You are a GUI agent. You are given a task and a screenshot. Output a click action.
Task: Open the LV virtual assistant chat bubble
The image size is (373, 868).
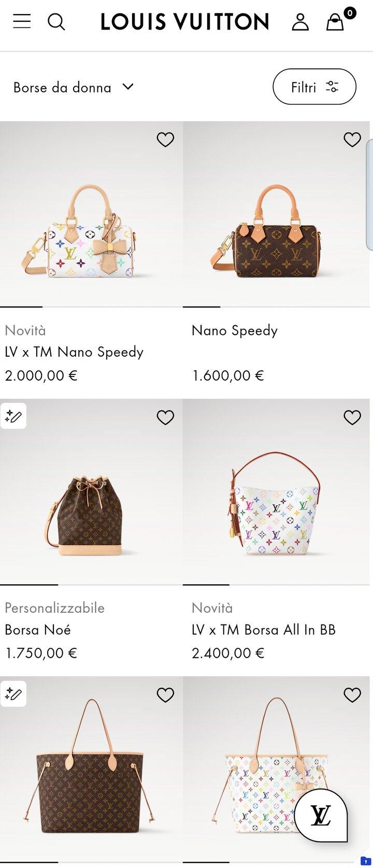pyautogui.click(x=321, y=816)
